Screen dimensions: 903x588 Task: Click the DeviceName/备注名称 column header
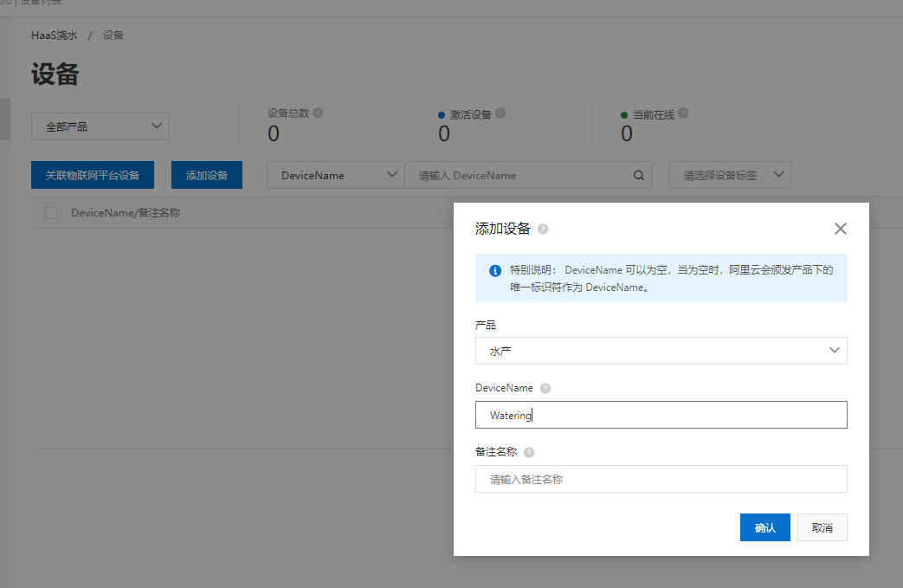pos(126,213)
